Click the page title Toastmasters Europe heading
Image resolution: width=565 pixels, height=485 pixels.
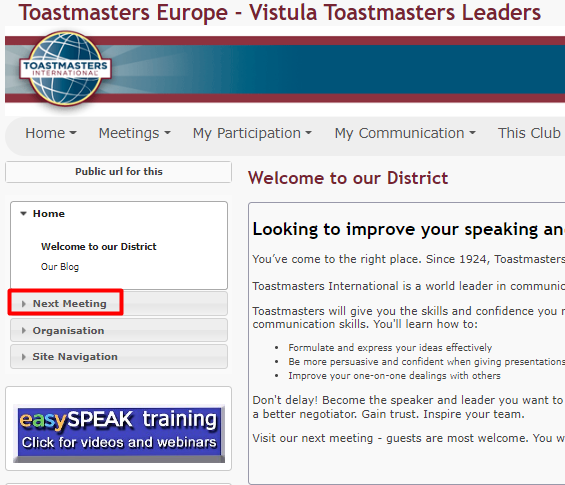point(280,12)
